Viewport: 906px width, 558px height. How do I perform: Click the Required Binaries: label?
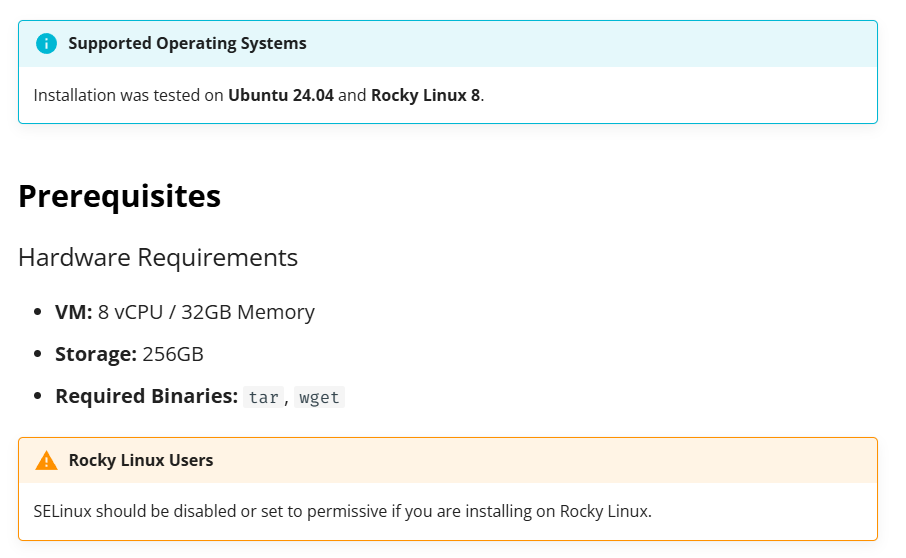146,396
